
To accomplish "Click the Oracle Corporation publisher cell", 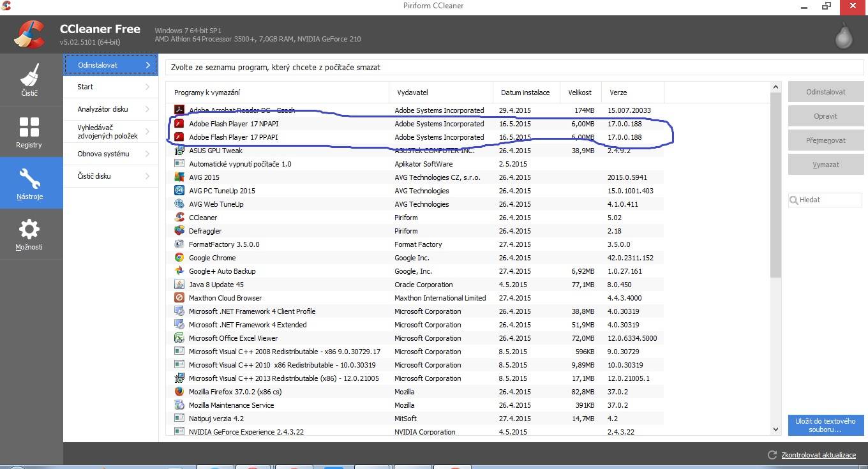I will pyautogui.click(x=424, y=285).
